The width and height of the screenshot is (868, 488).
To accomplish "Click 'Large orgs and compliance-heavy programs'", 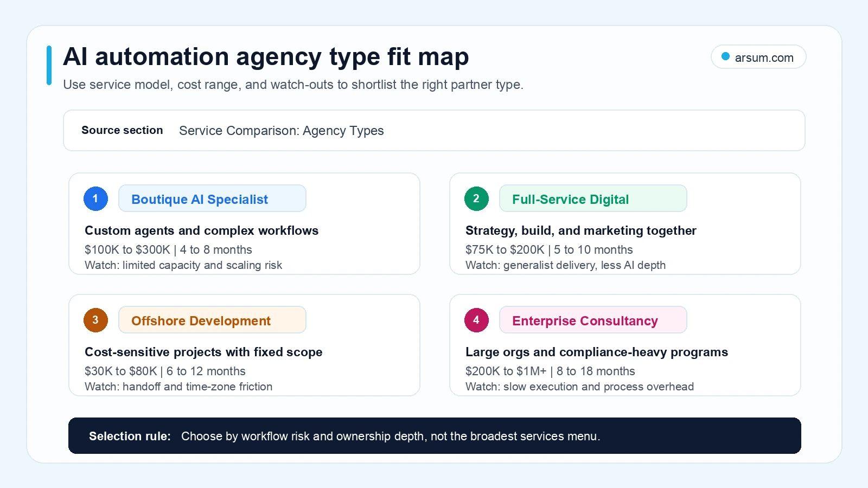I will point(597,352).
